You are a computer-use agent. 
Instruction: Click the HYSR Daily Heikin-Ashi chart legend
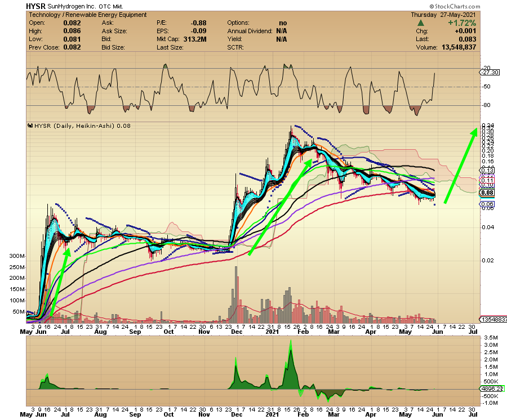point(82,126)
